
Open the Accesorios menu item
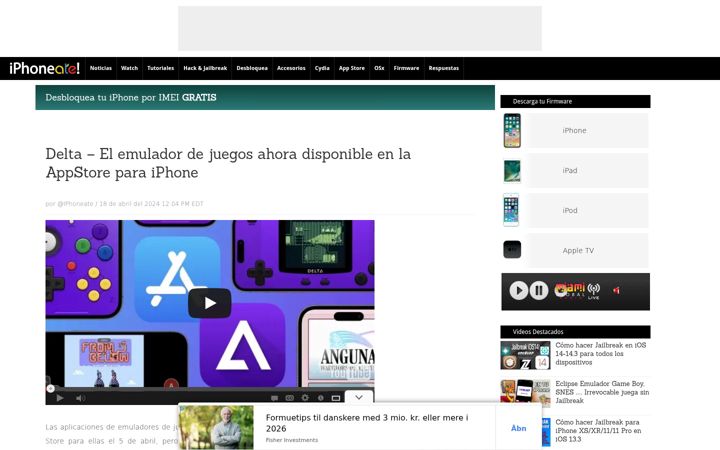tap(291, 68)
